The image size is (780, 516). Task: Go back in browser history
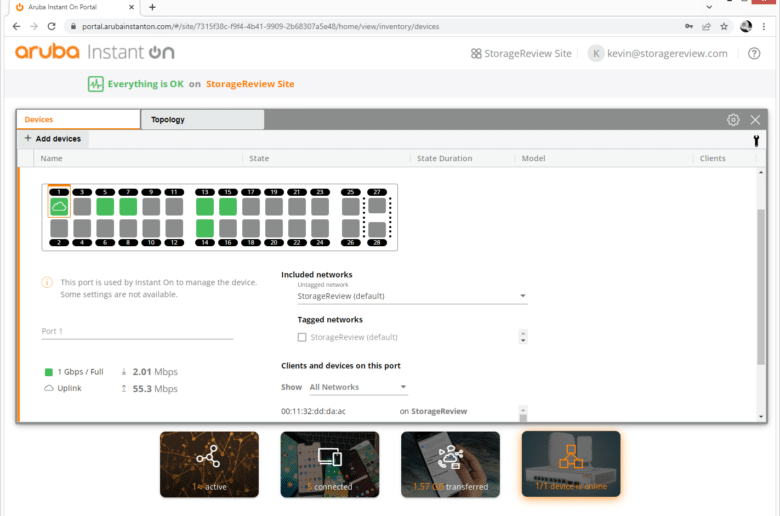point(16,26)
